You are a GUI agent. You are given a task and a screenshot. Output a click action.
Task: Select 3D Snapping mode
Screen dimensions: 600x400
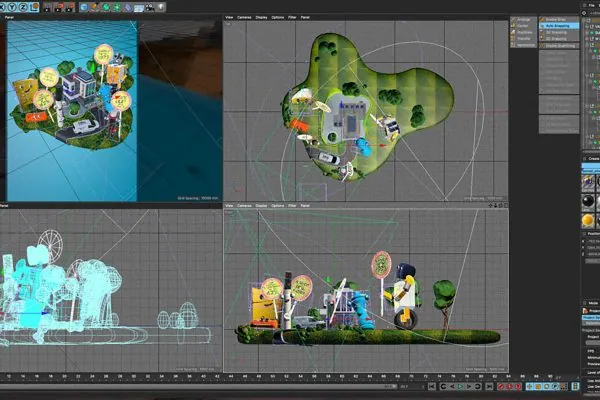click(x=559, y=32)
